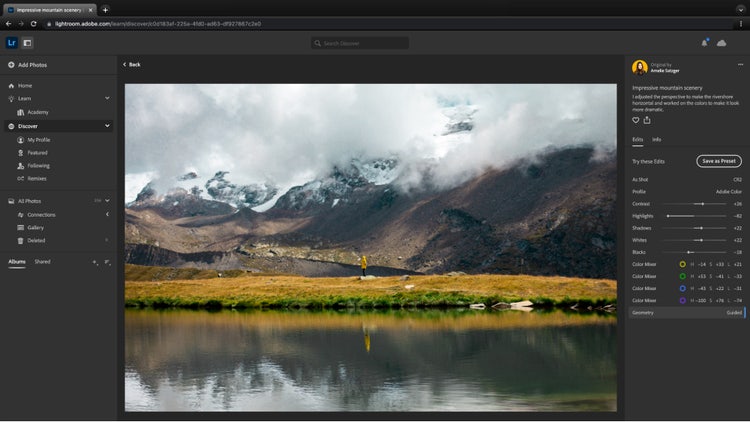Image resolution: width=750 pixels, height=422 pixels.
Task: Select the Albums tab
Action: pos(17,262)
